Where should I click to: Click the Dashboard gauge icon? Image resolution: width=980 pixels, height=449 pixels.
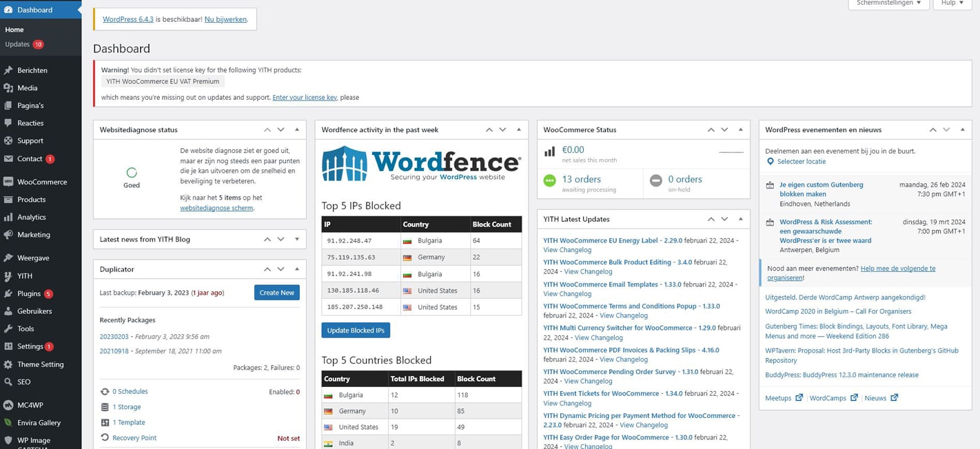point(8,10)
